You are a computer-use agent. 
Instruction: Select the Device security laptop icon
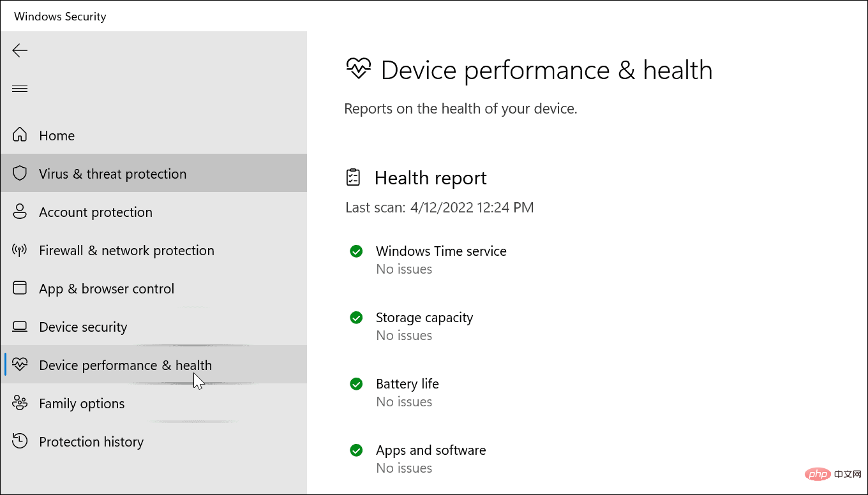(x=20, y=327)
